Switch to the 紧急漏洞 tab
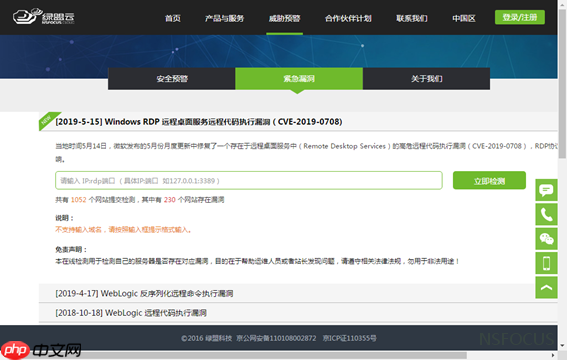This screenshot has height=360, width=567. coord(299,78)
